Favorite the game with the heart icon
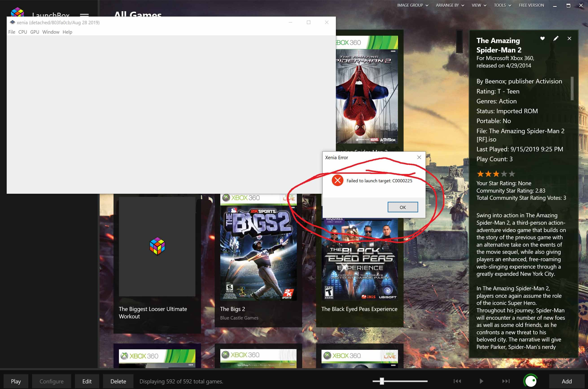 (x=542, y=38)
